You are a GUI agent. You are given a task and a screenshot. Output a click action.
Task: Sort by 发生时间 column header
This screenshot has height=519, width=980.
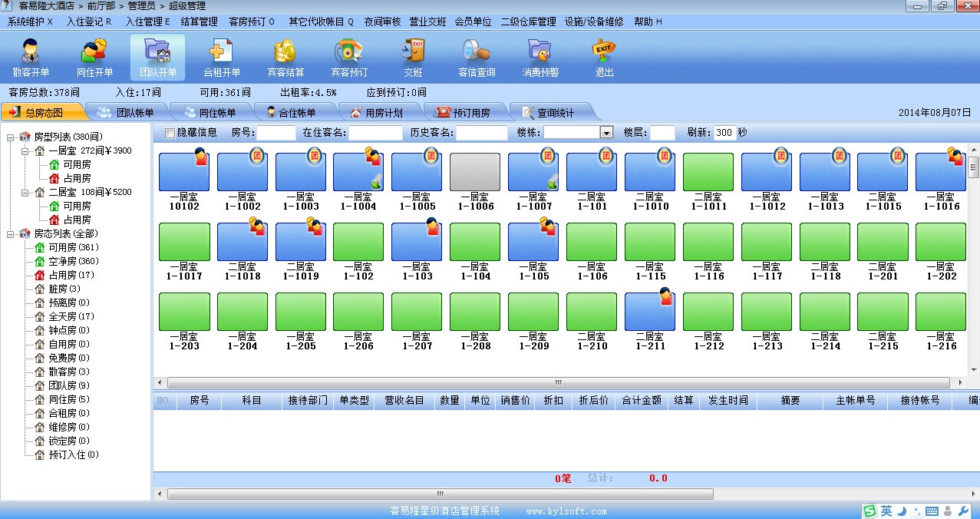tap(728, 401)
